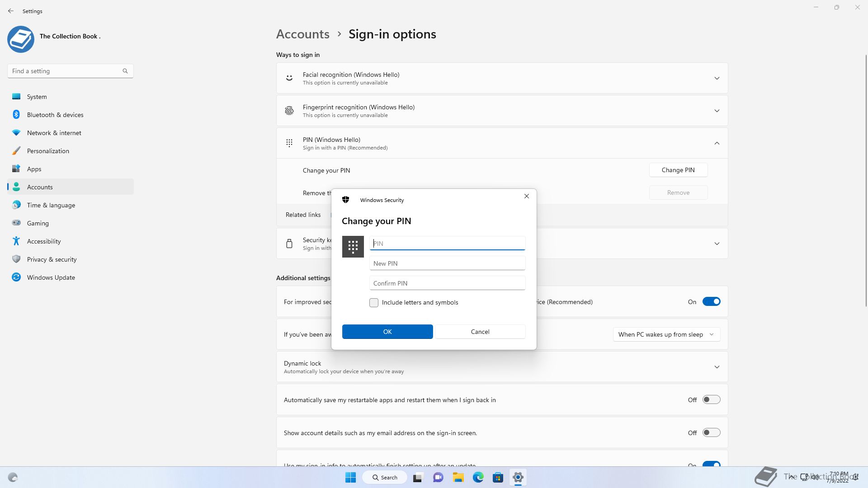
Task: Click the settings page vertical scrollbar
Action: tap(866, 181)
